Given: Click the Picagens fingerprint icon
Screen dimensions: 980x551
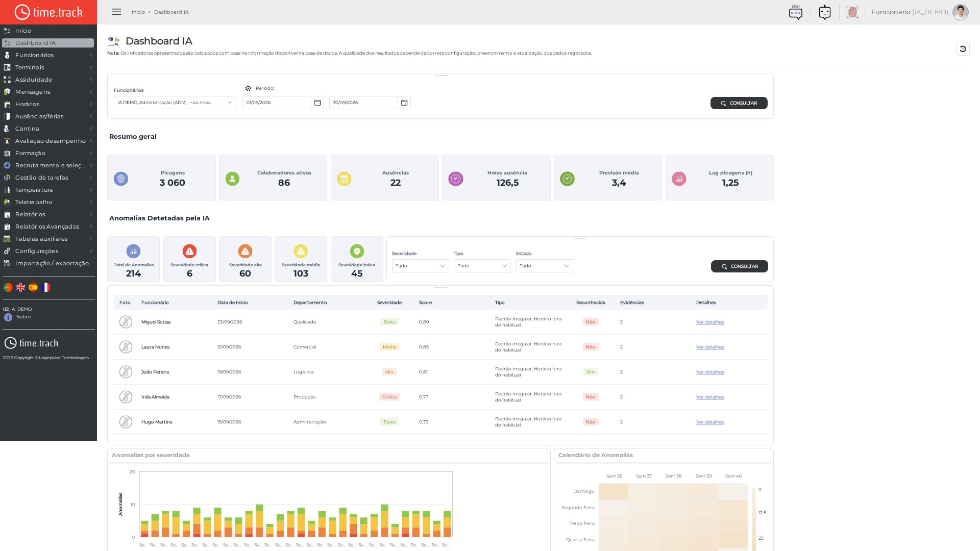Looking at the screenshot, I should click(121, 179).
